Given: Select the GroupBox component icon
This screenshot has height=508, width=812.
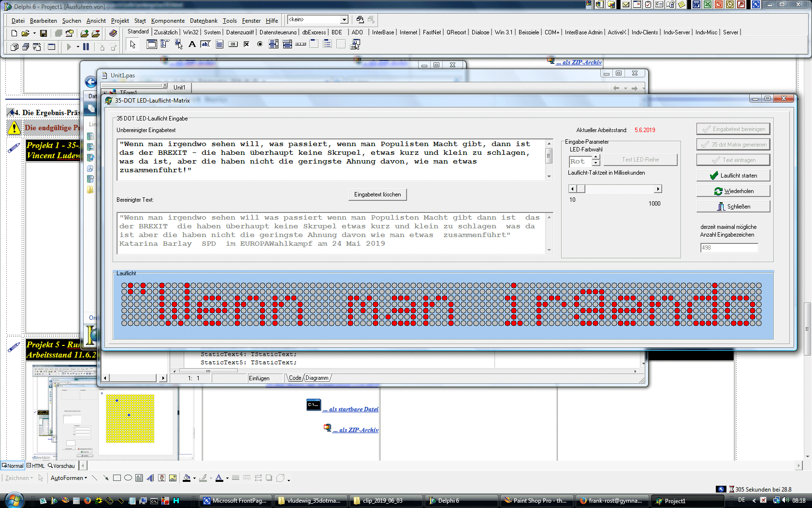Looking at the screenshot, I should 314,45.
